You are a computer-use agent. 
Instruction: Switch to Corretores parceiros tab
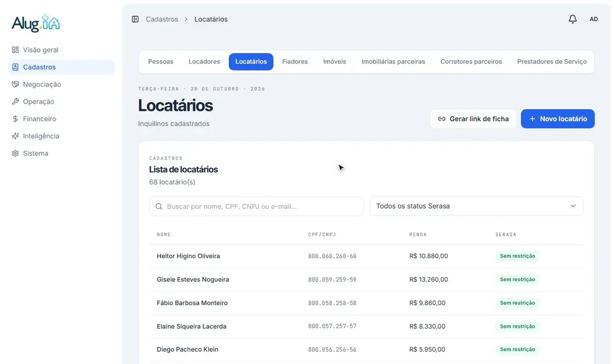tap(471, 61)
